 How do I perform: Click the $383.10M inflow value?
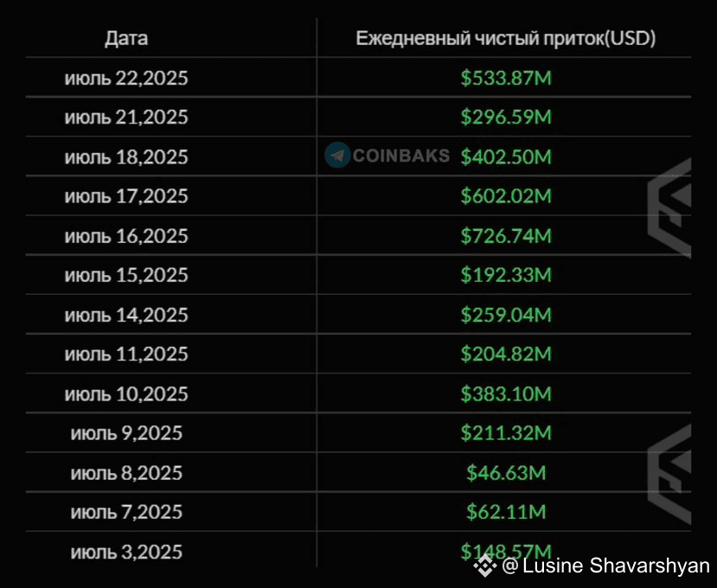(506, 393)
